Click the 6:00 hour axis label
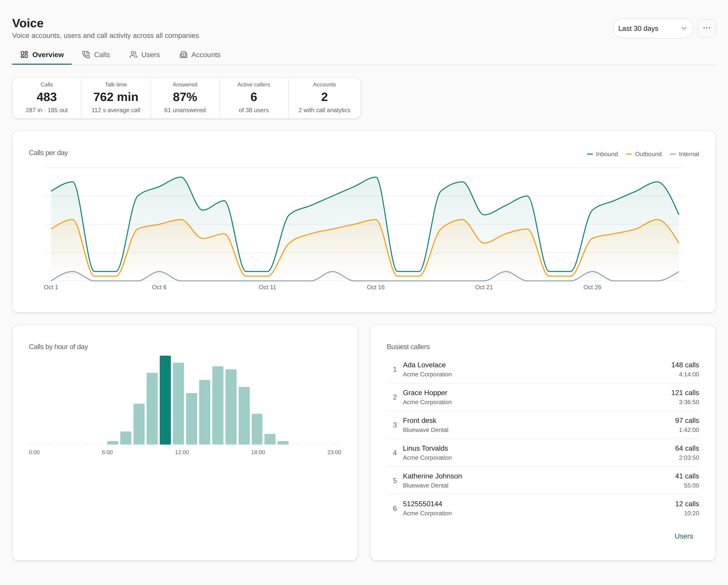This screenshot has height=585, width=728. 107,452
